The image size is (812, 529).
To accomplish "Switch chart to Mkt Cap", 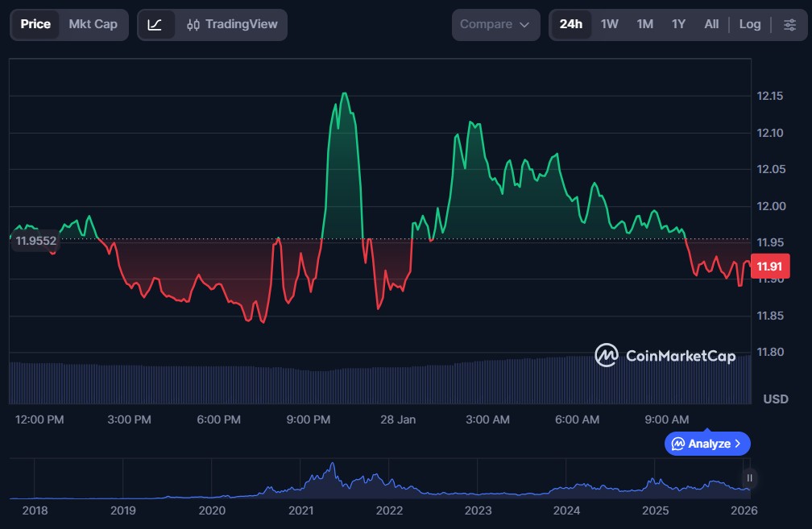I will coord(93,24).
